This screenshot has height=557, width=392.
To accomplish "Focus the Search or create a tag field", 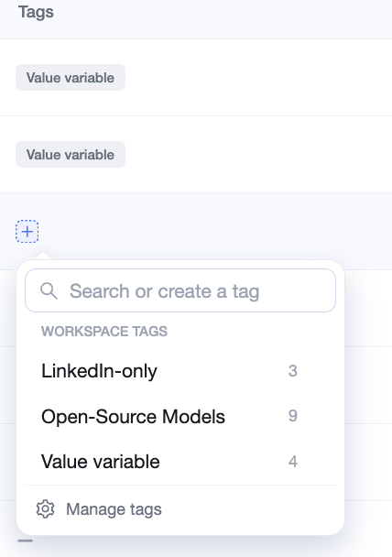I will point(180,290).
